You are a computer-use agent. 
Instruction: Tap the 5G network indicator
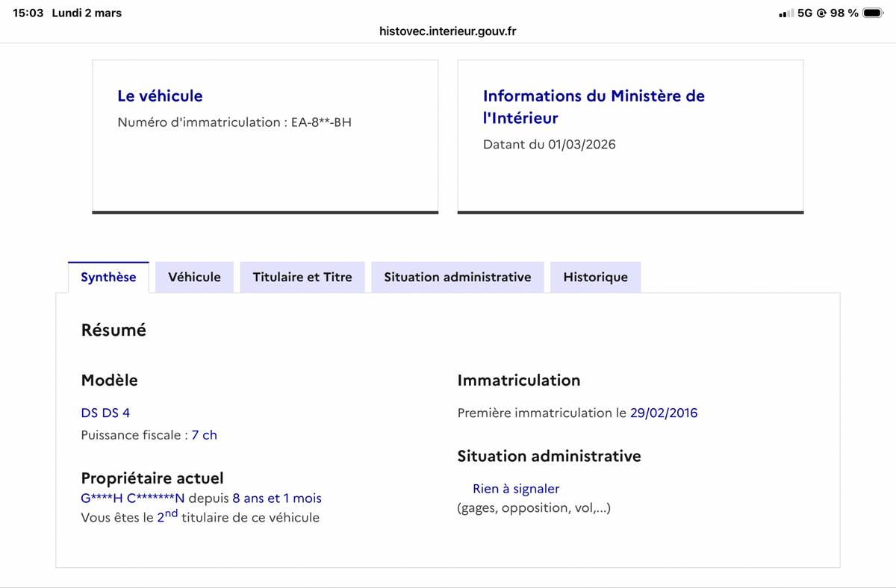[805, 13]
